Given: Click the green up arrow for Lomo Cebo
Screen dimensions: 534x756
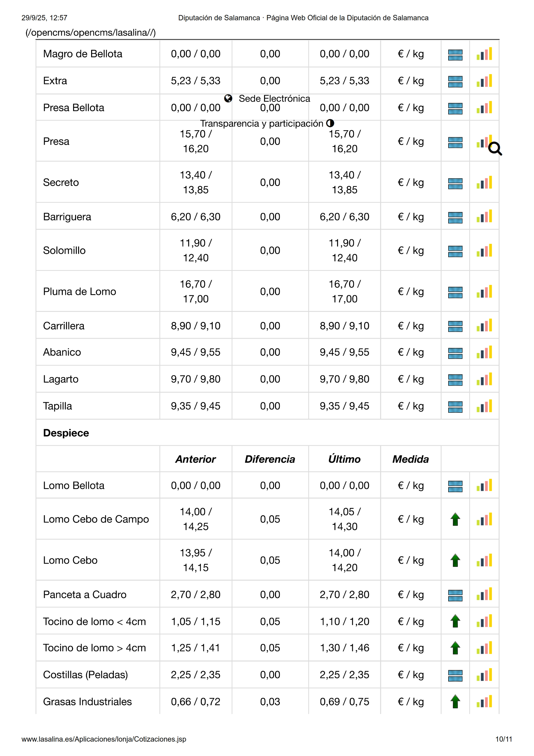Looking at the screenshot, I should 455,560.
